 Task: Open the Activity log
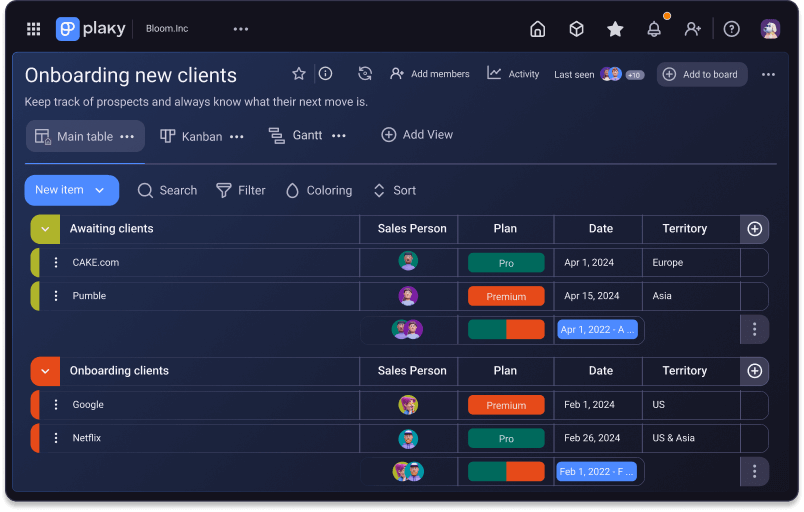coord(513,74)
